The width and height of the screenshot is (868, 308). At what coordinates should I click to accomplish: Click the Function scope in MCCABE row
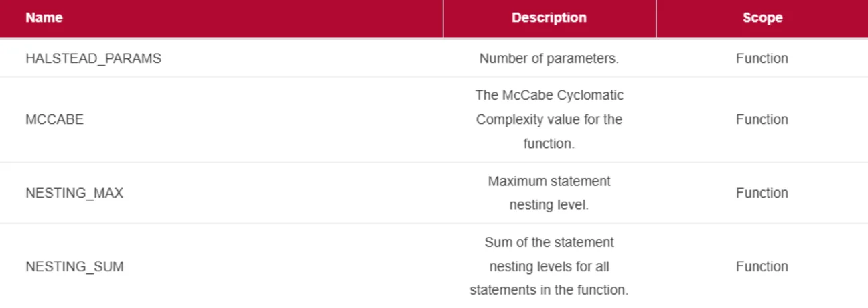762,119
